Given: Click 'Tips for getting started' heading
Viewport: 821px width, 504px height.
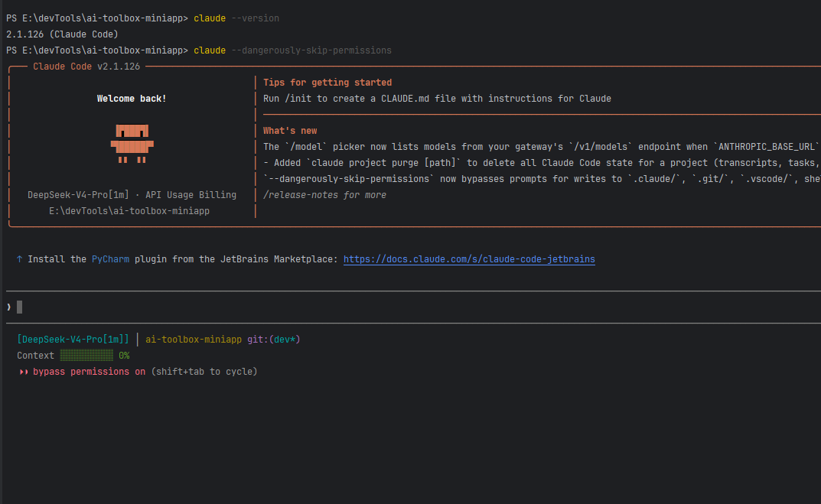Looking at the screenshot, I should click(327, 82).
